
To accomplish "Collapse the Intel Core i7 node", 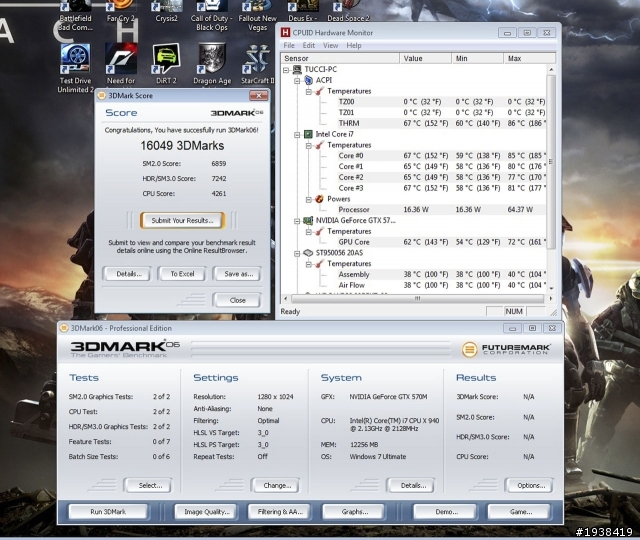I will tap(298, 134).
